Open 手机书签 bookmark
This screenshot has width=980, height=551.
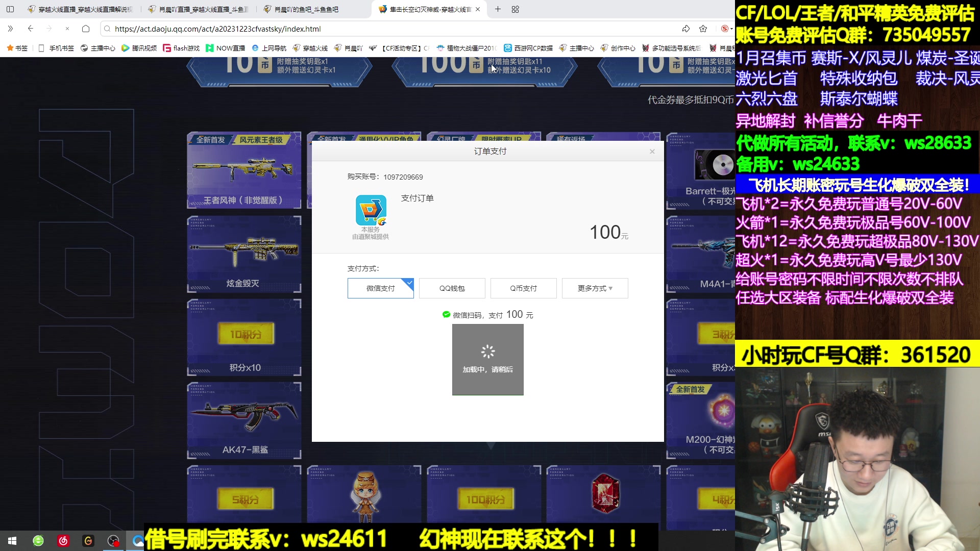(x=57, y=48)
